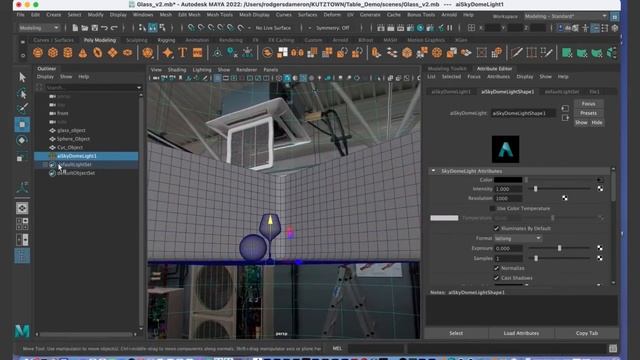Click the New Scene icon
This screenshot has height=360, width=640.
(75, 28)
